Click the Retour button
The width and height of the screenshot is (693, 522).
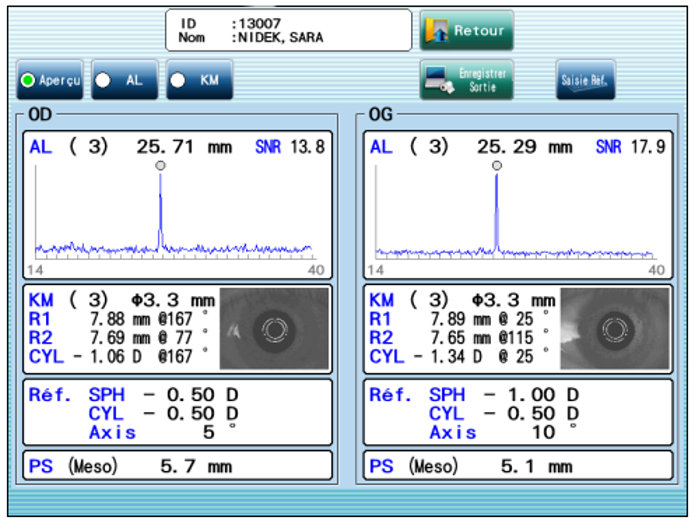pyautogui.click(x=467, y=30)
